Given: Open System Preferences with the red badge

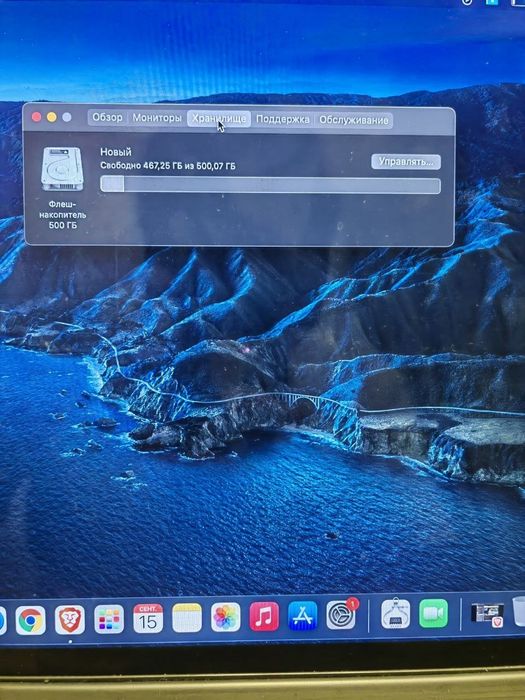Looking at the screenshot, I should (342, 615).
